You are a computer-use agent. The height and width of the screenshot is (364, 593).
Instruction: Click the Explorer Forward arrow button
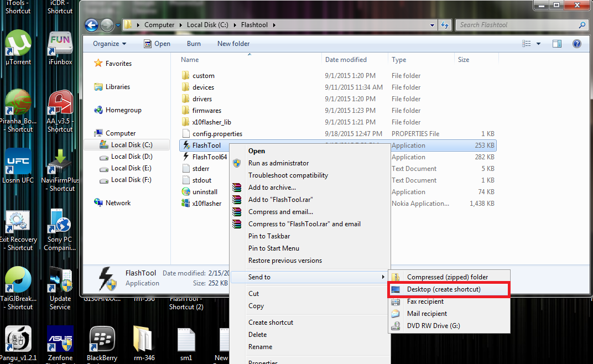click(107, 25)
